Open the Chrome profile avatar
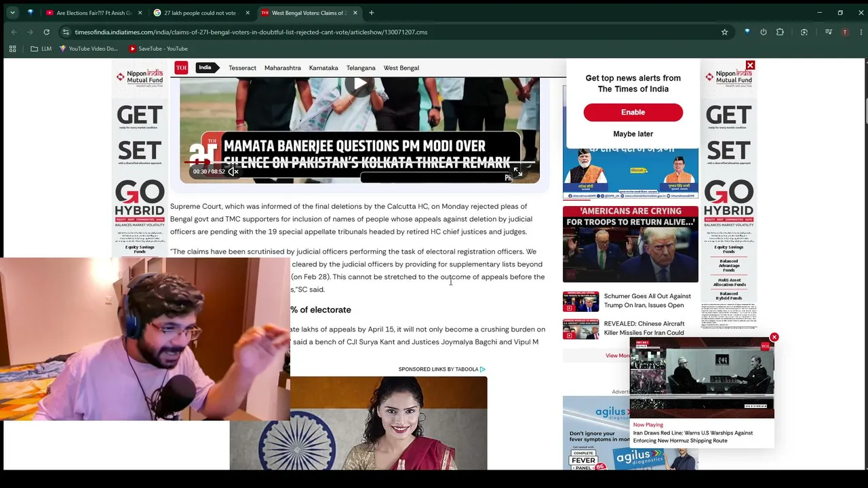868x488 pixels. point(844,32)
